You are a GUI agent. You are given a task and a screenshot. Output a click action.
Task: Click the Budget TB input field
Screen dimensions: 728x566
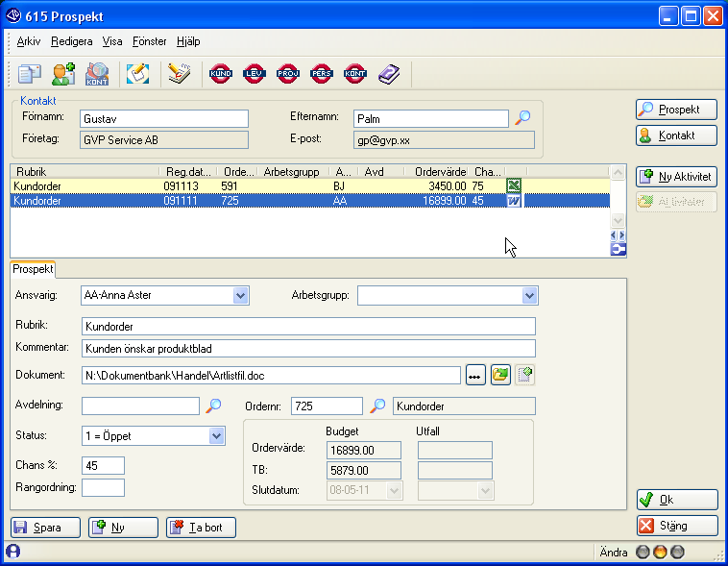coord(364,470)
